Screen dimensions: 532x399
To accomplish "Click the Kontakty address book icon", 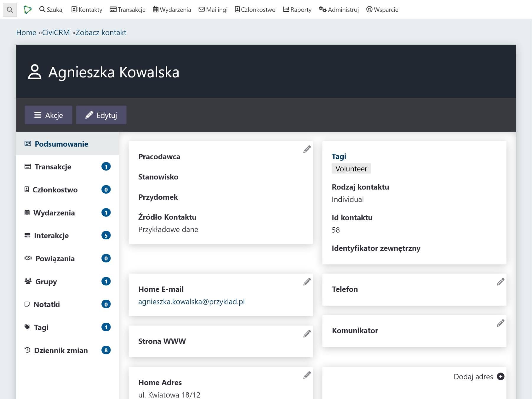I will tap(74, 9).
